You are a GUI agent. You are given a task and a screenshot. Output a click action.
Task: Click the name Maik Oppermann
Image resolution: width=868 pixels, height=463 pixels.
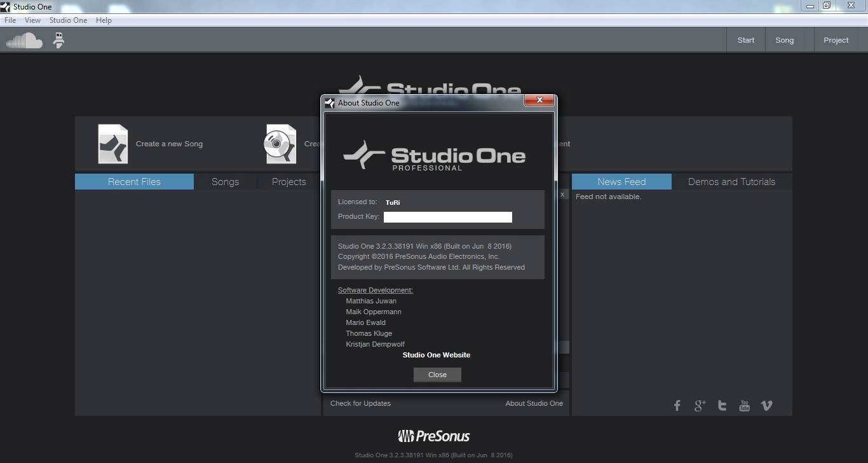click(374, 312)
